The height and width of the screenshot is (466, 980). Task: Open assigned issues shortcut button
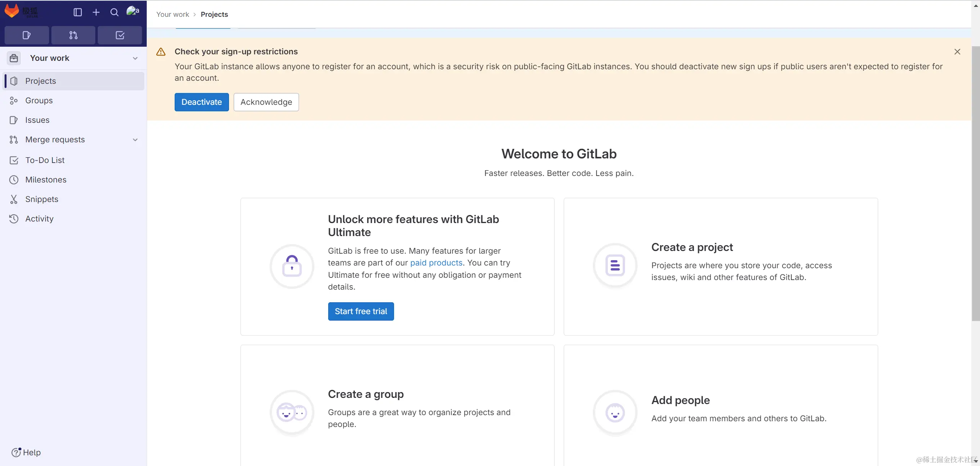[x=26, y=35]
